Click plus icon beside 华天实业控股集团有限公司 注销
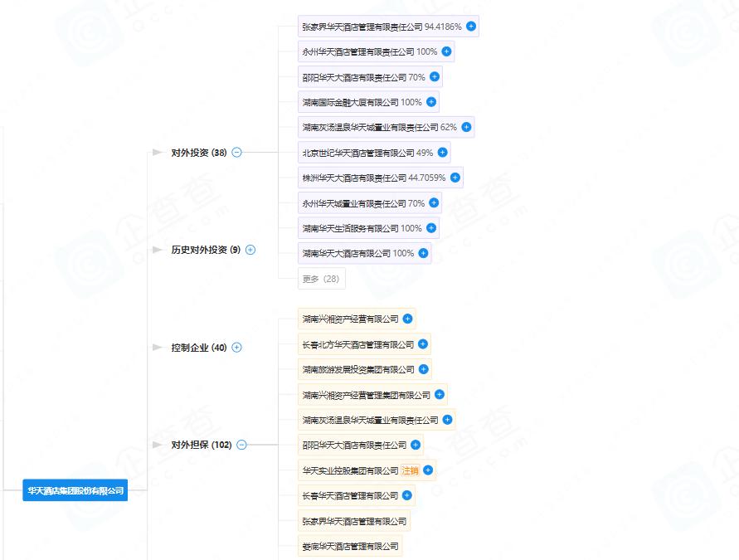 (x=428, y=470)
